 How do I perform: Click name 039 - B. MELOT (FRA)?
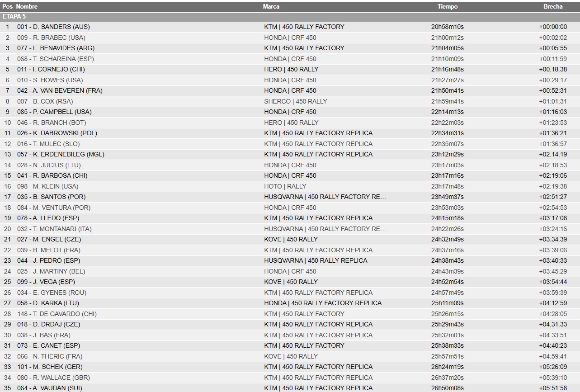pyautogui.click(x=49, y=250)
